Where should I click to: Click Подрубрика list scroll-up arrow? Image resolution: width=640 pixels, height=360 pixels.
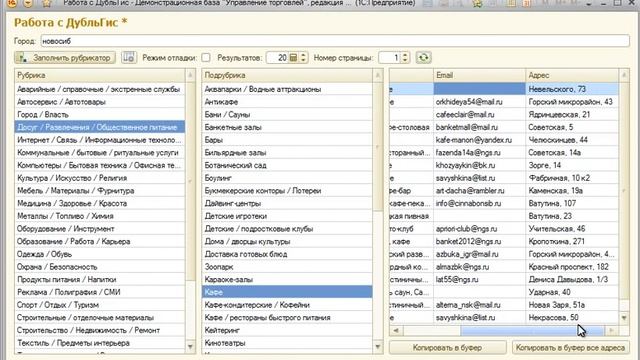378,75
